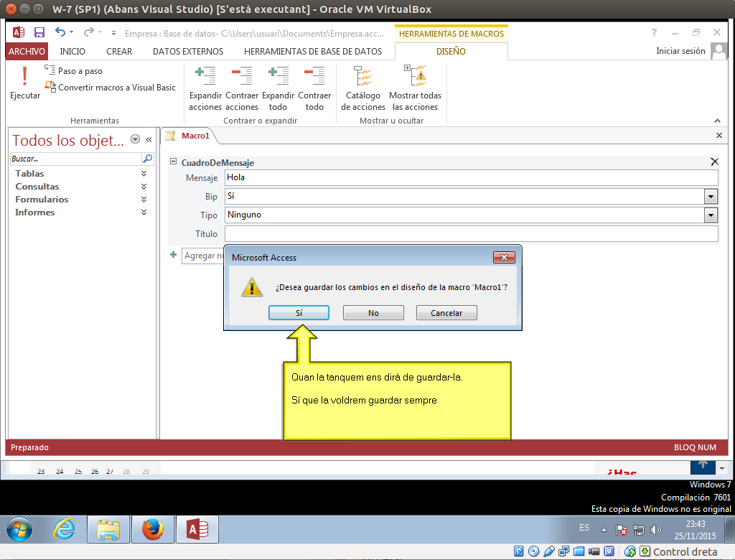
Task: Collapse navigation pane with double chevron
Action: pyautogui.click(x=149, y=139)
